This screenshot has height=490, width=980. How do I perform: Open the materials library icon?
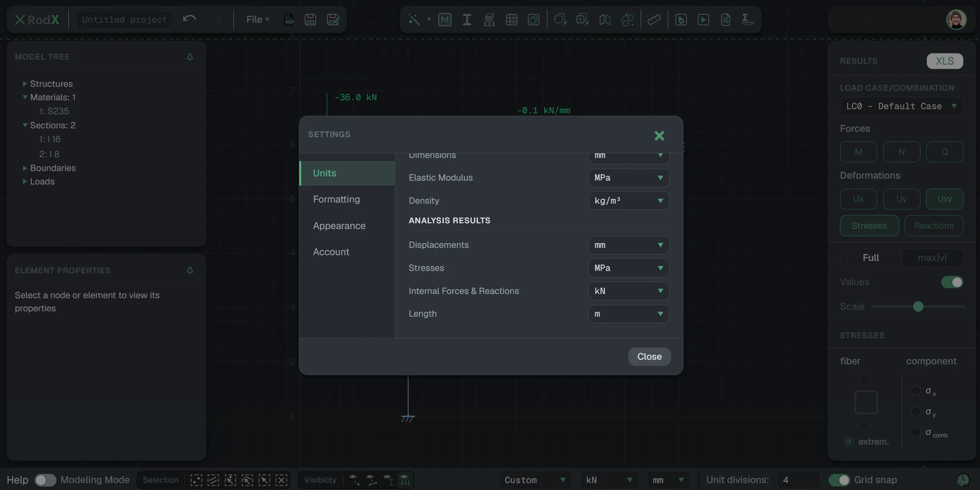click(444, 20)
